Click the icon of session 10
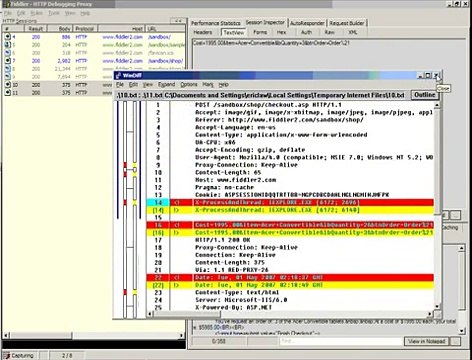 pyautogui.click(x=7, y=85)
